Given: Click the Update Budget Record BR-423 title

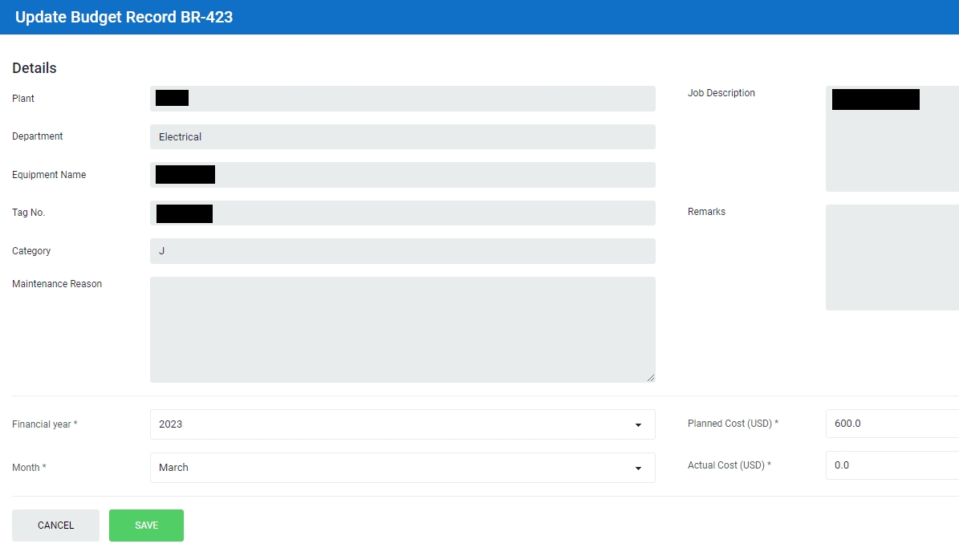Looking at the screenshot, I should coord(124,17).
